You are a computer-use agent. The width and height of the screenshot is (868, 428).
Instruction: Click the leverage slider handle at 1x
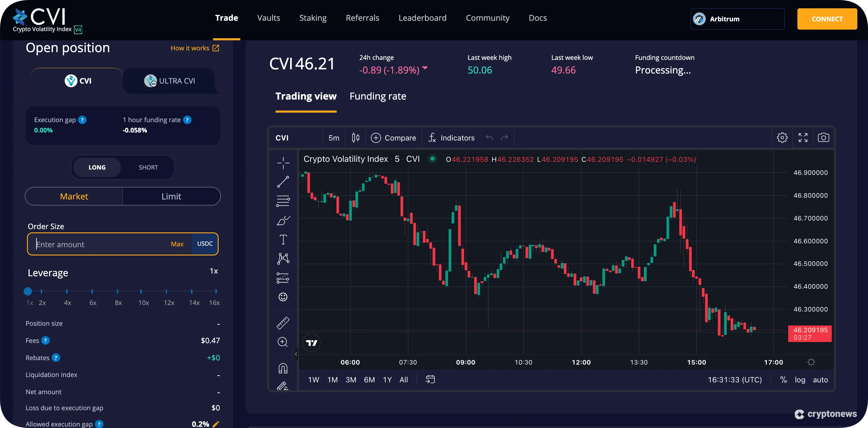[28, 291]
